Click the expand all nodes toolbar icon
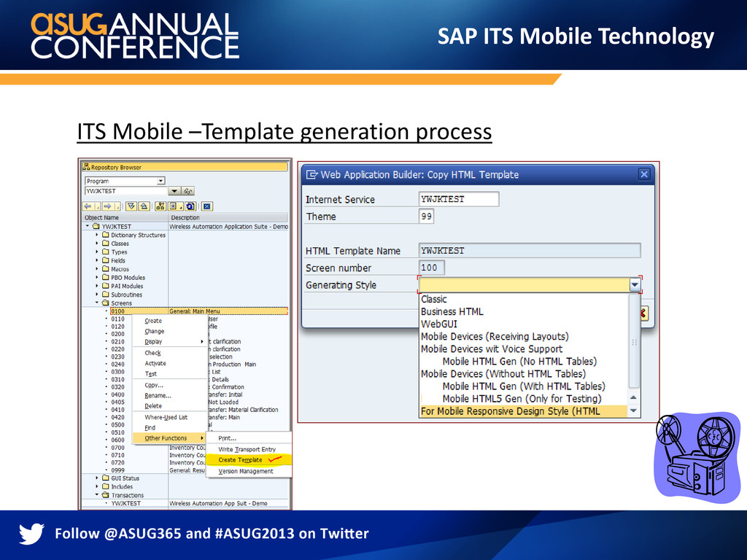This screenshot has width=747, height=560. point(131,206)
